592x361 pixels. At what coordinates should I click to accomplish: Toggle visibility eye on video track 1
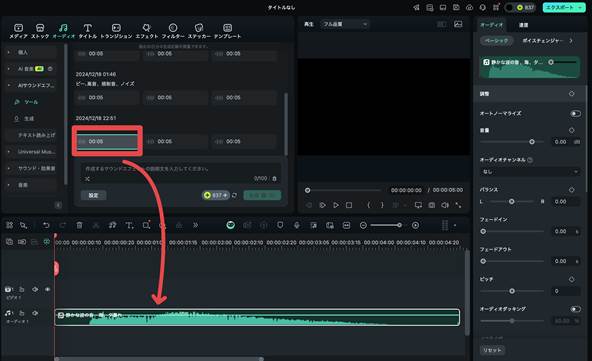click(48, 289)
